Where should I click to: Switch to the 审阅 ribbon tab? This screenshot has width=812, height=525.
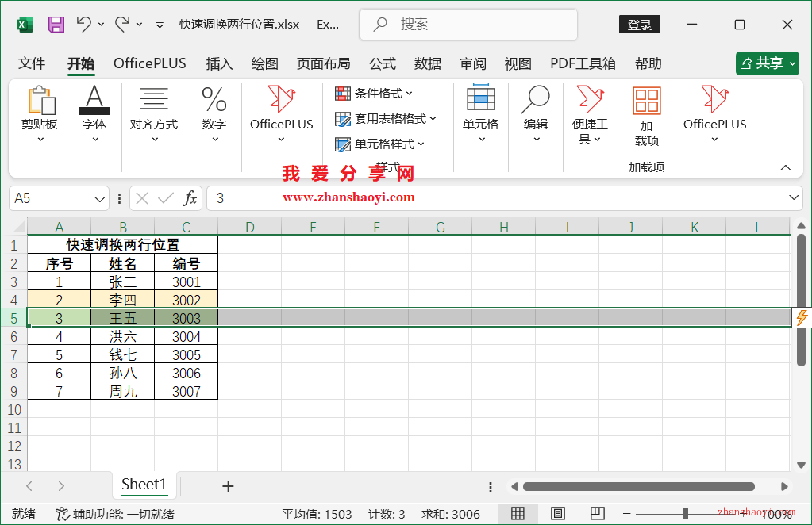[x=473, y=63]
